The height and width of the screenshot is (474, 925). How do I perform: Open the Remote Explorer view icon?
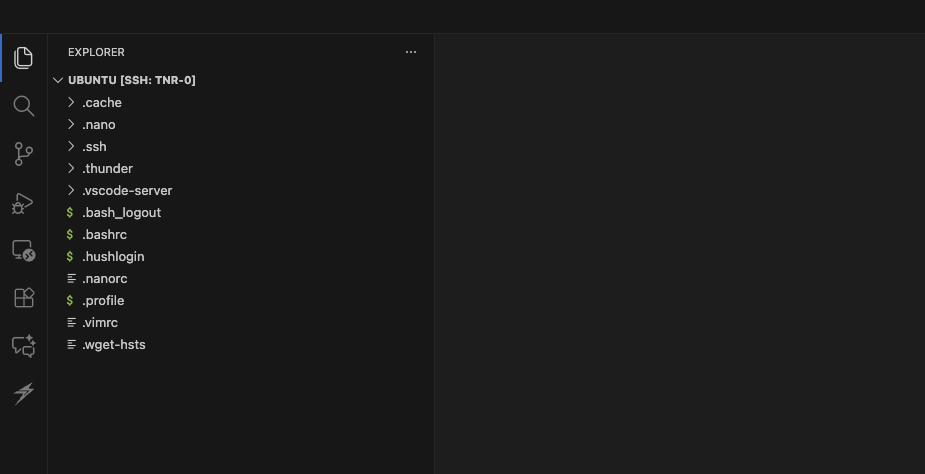24,250
